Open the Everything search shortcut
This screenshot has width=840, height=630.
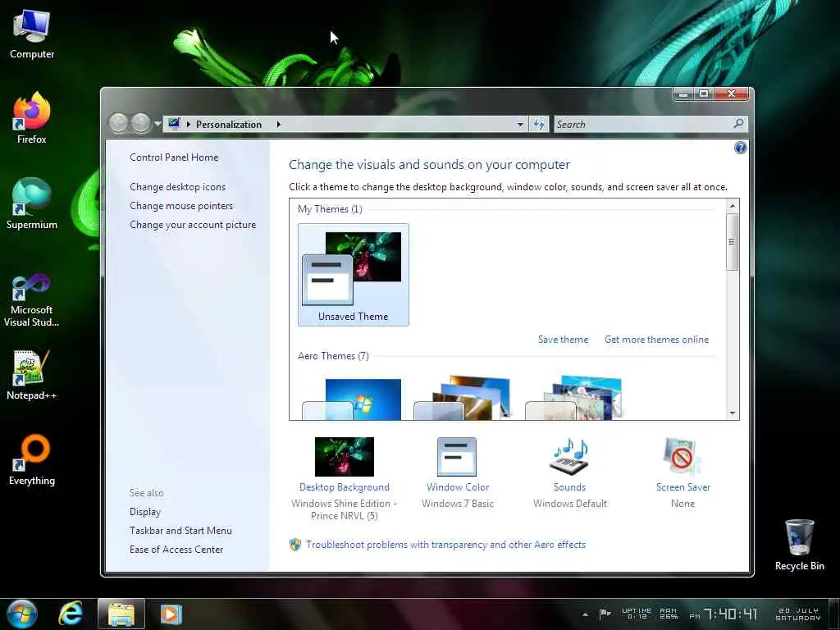click(32, 459)
